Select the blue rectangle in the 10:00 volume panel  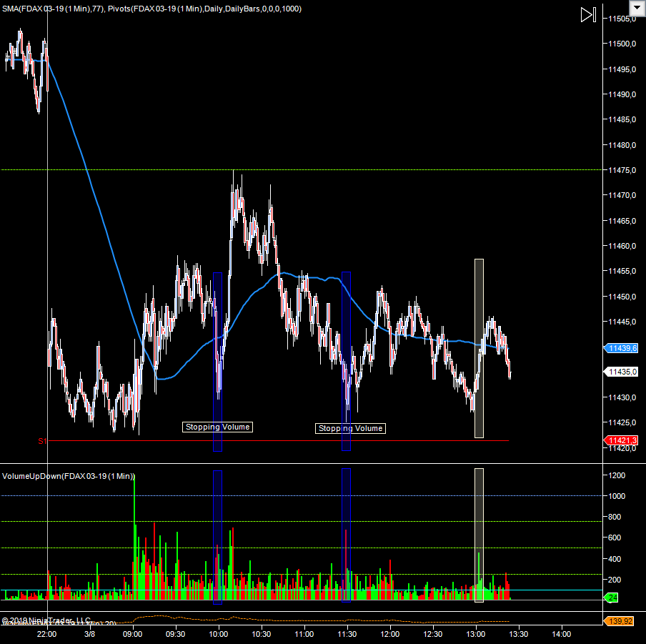(x=217, y=536)
